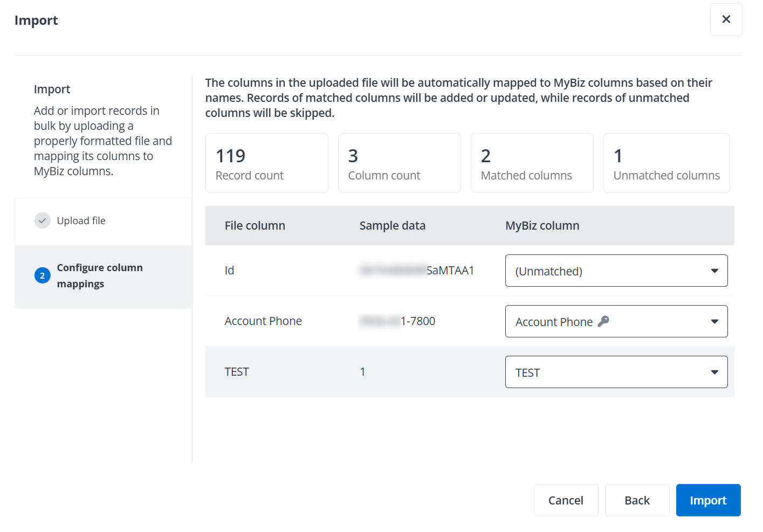Click the dropdown arrow on the TEST mapping

pos(715,371)
